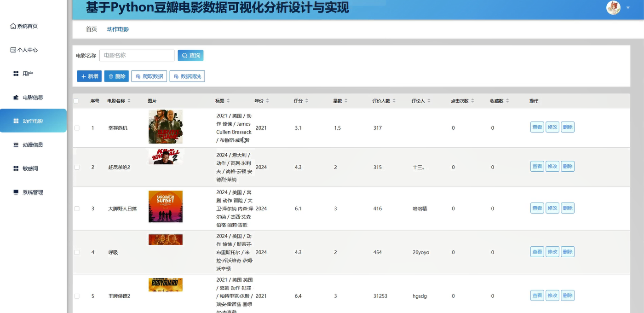The image size is (644, 313).
Task: Click the user avatar in header
Action: coord(613,8)
